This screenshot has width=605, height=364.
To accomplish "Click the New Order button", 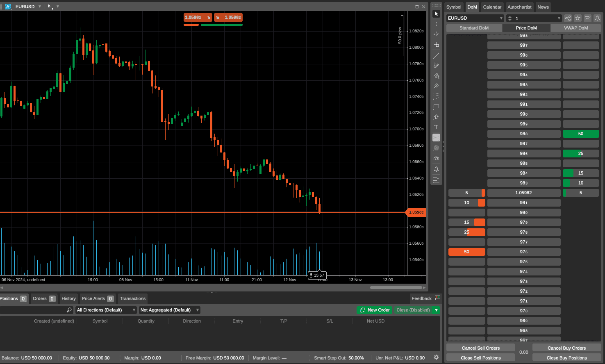I will tap(374, 310).
